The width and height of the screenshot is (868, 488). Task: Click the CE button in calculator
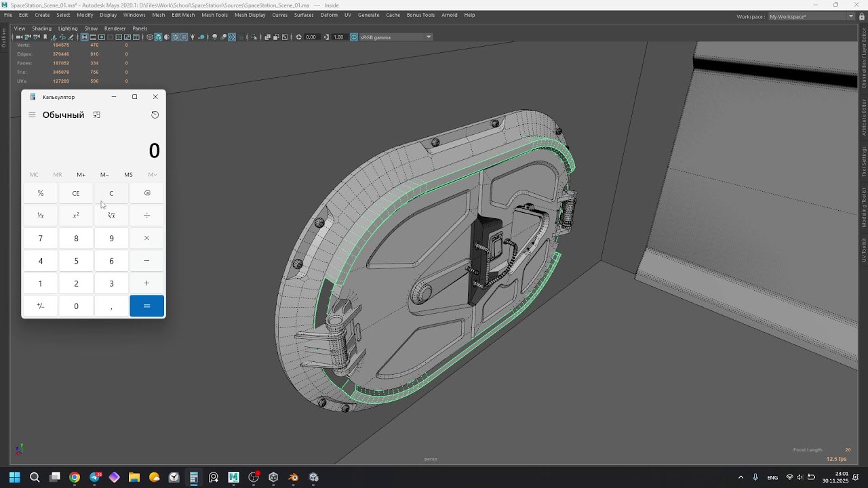pos(76,193)
